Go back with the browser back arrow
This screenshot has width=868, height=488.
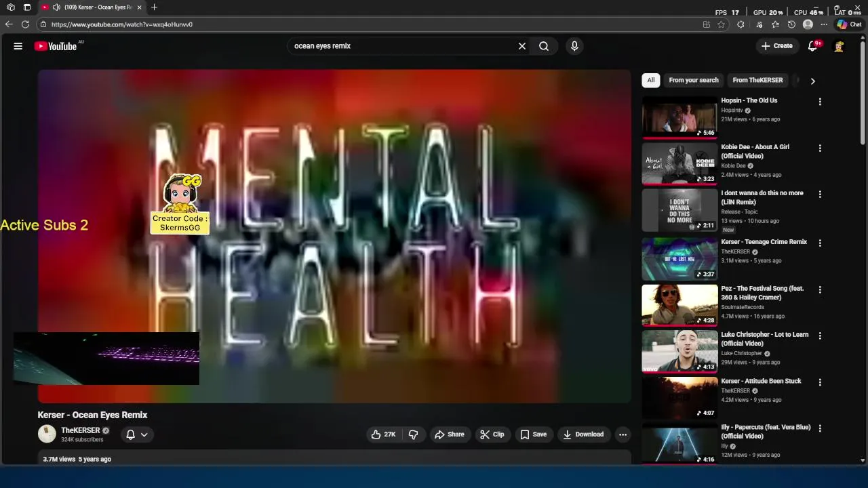(x=9, y=24)
